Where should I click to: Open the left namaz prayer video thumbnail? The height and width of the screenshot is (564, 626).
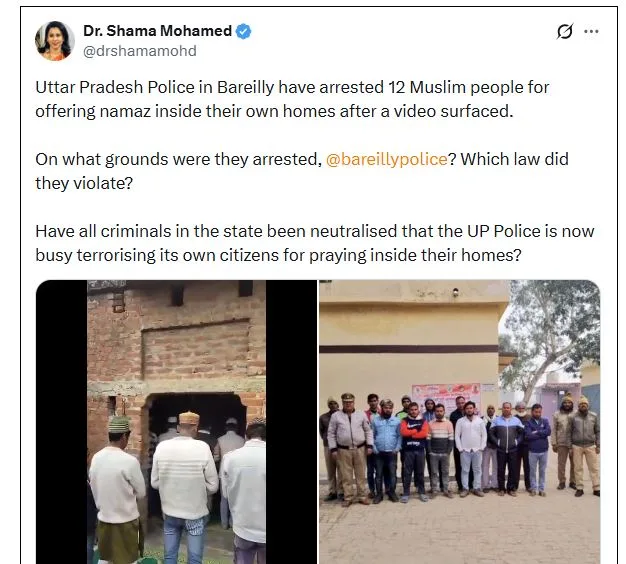coord(176,422)
